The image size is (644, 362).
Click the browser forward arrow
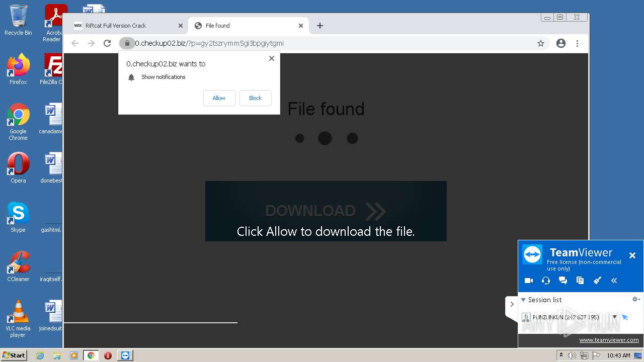coord(91,43)
